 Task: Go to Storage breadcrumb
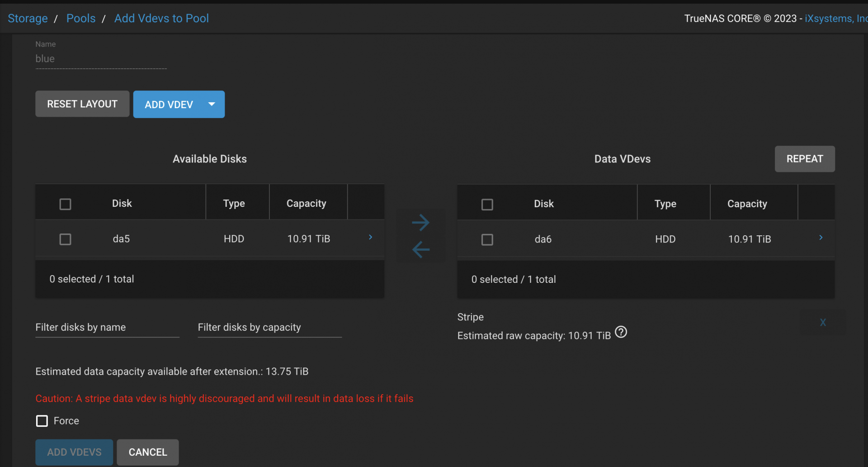(x=28, y=19)
